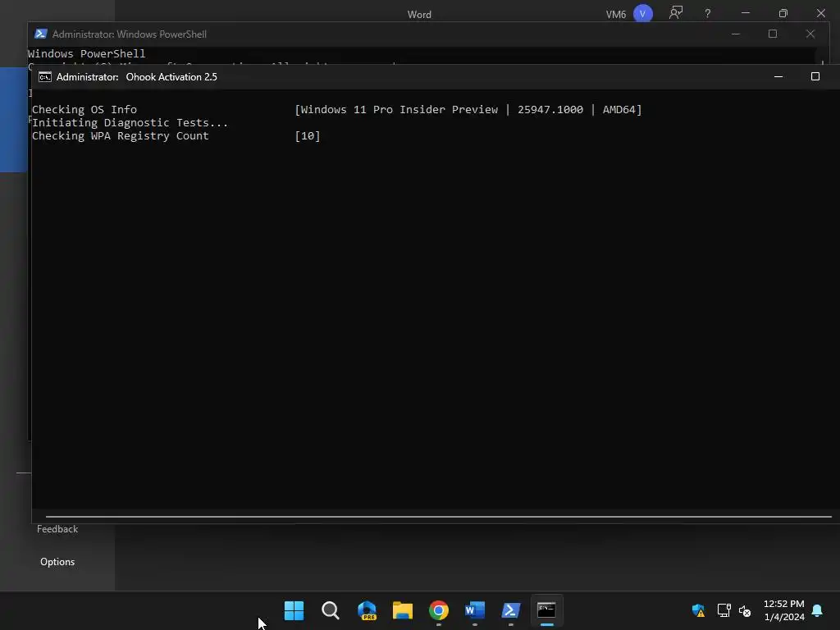This screenshot has width=840, height=630.
Task: Click the horizontal scrollbar in Ohook window
Action: (438, 517)
